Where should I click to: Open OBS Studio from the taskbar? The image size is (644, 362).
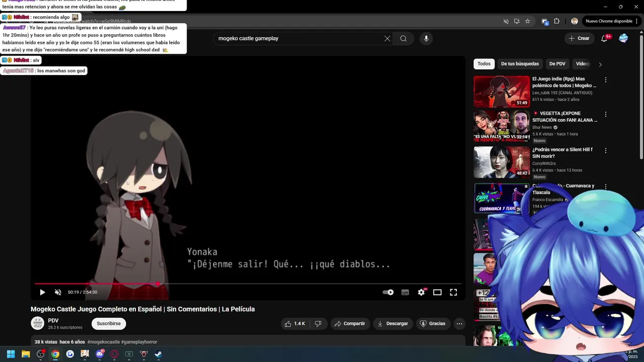coord(41,354)
